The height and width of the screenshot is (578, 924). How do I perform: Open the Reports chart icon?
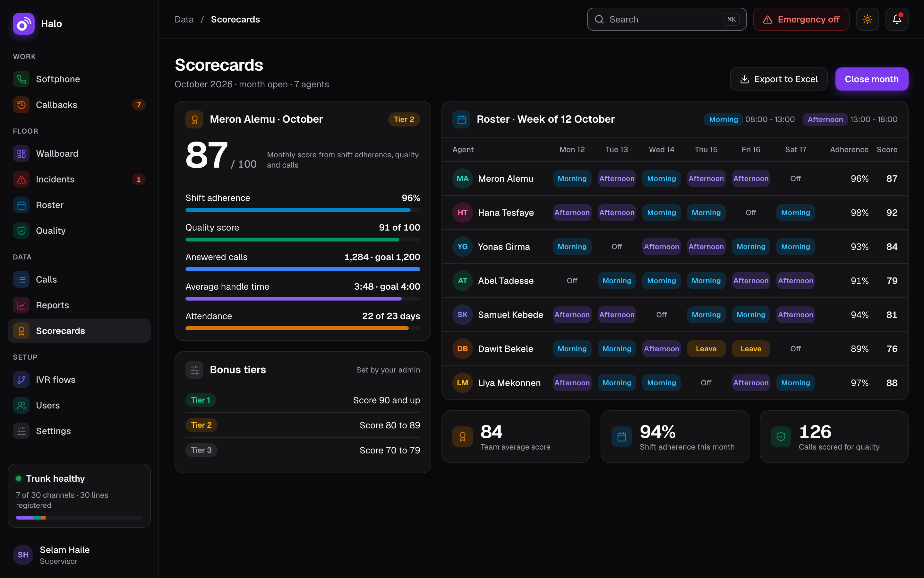21,305
